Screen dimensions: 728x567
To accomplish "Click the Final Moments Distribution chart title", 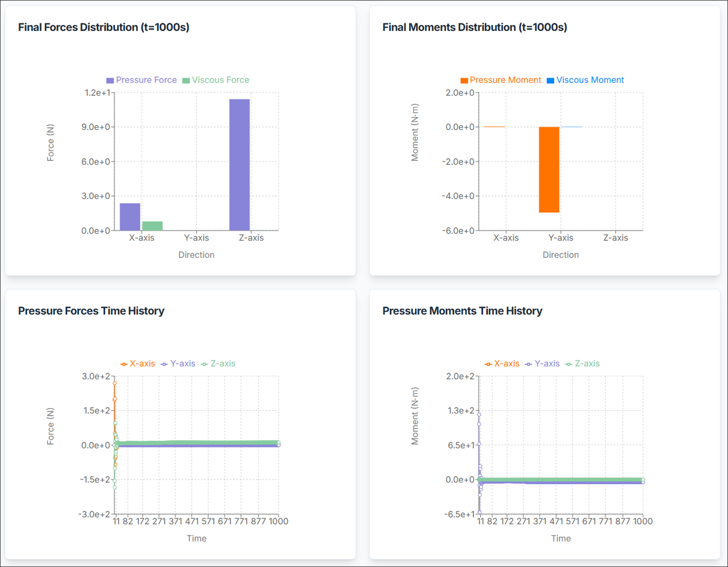I will [x=474, y=27].
